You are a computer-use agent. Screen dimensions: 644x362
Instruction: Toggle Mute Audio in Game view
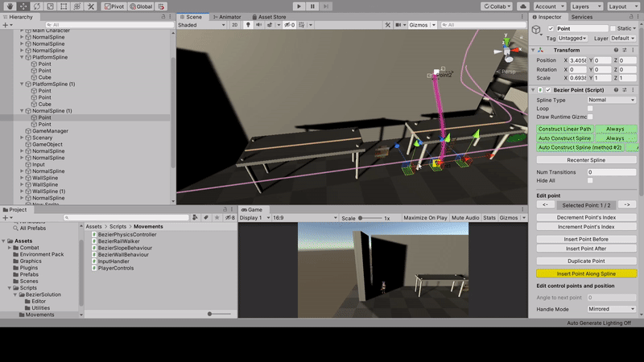click(465, 217)
